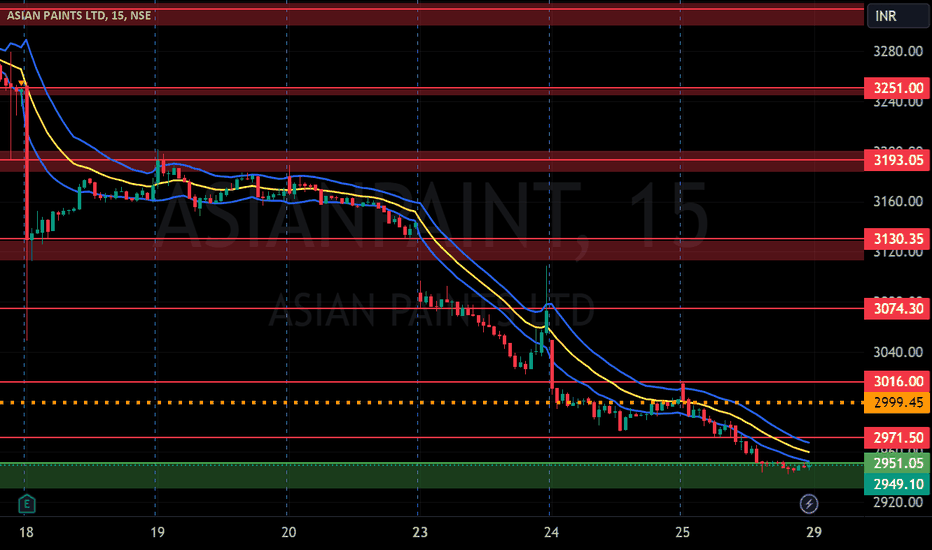Click the 3280.00 price axis value
The height and width of the screenshot is (550, 932).
point(898,51)
